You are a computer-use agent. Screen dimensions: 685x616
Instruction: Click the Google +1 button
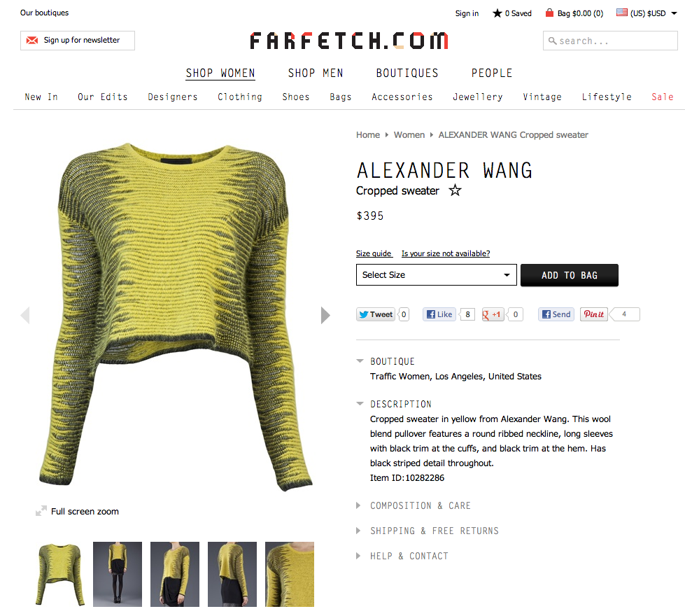(x=493, y=314)
